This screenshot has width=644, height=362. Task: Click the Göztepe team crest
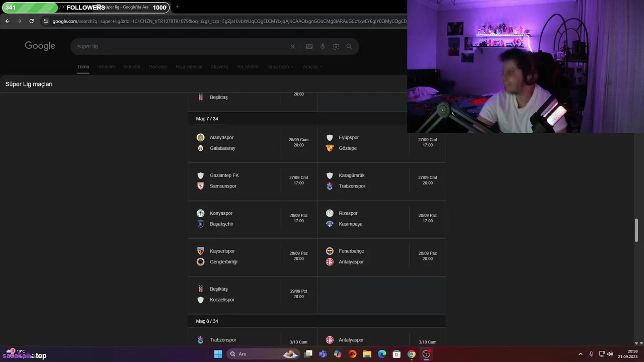coord(330,148)
